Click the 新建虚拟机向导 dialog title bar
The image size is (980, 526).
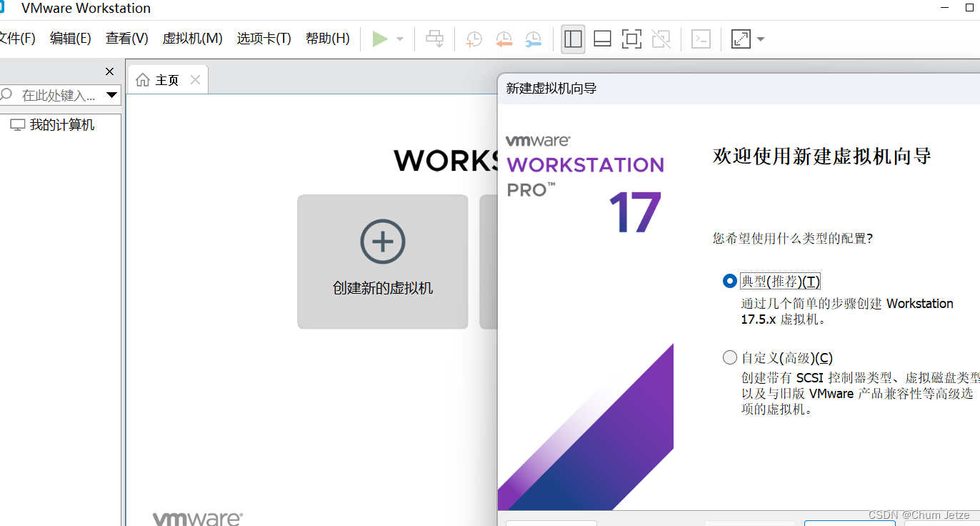pos(739,89)
